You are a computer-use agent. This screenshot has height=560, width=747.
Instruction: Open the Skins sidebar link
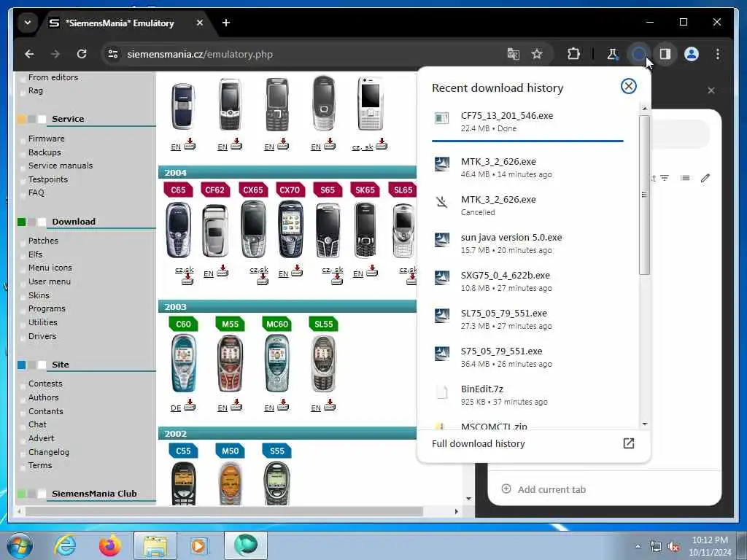(x=39, y=295)
